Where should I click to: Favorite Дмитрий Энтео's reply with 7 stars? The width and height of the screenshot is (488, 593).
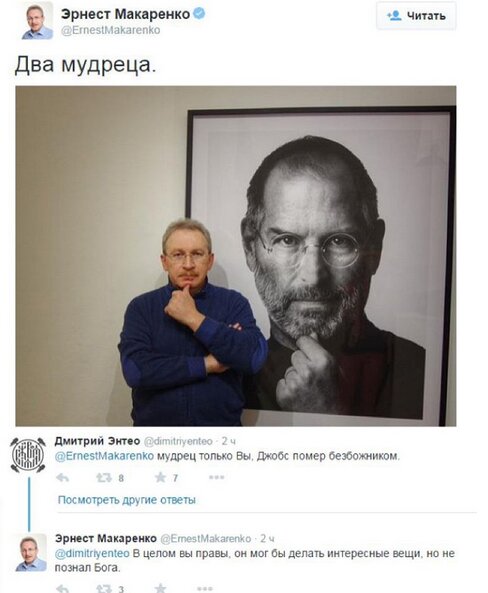166,478
